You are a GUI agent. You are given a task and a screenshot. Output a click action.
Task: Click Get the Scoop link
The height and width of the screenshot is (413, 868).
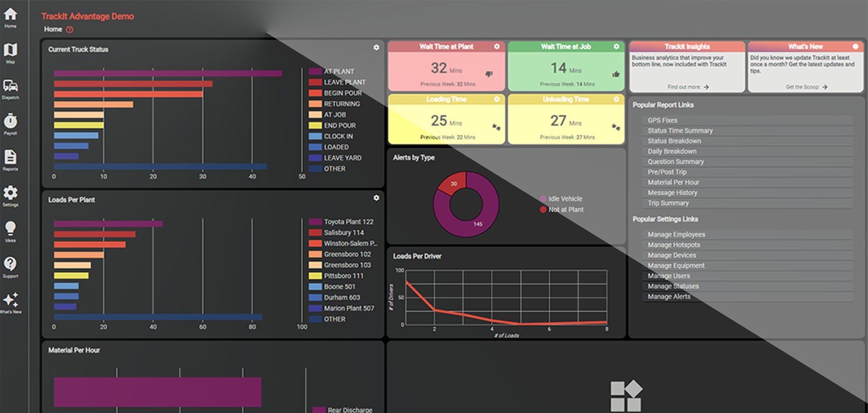click(x=806, y=87)
